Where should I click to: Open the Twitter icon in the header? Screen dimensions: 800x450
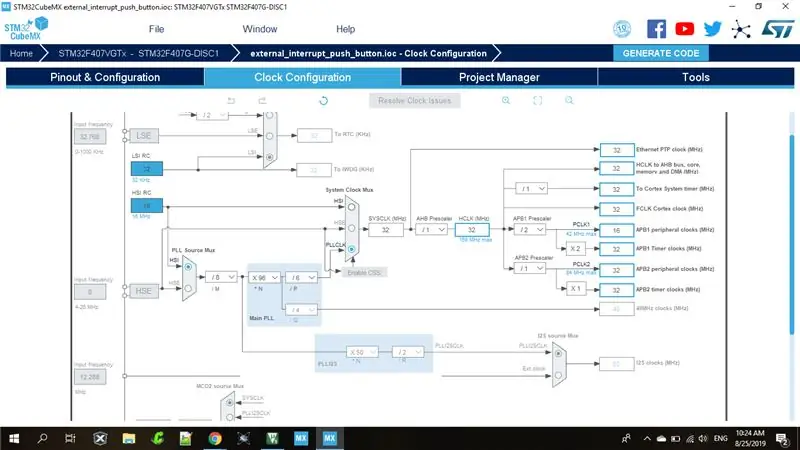pos(712,29)
